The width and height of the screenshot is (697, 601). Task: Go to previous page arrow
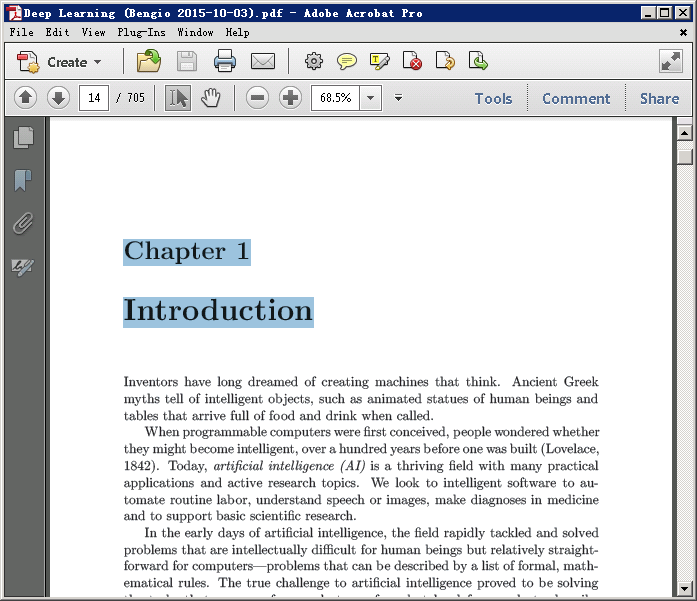(x=25, y=98)
